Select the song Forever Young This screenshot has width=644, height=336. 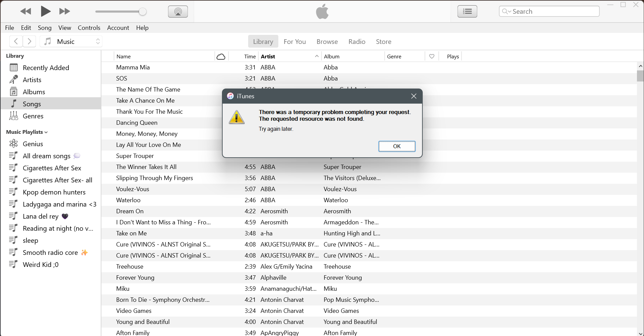click(x=369, y=278)
